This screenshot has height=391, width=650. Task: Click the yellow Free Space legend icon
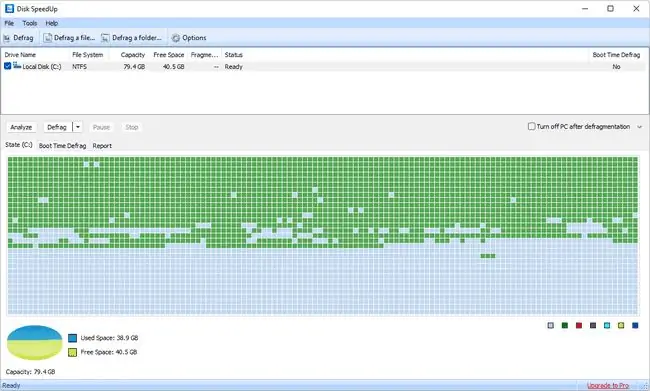pos(73,352)
